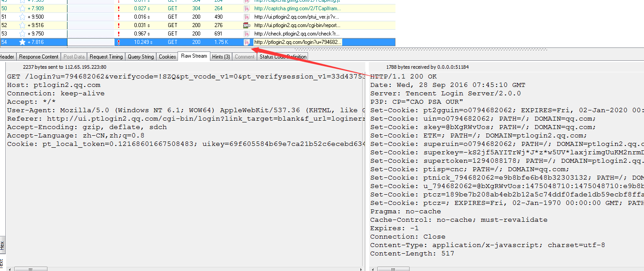Click right arrow of request pane horizontal scrollbar

pyautogui.click(x=362, y=269)
